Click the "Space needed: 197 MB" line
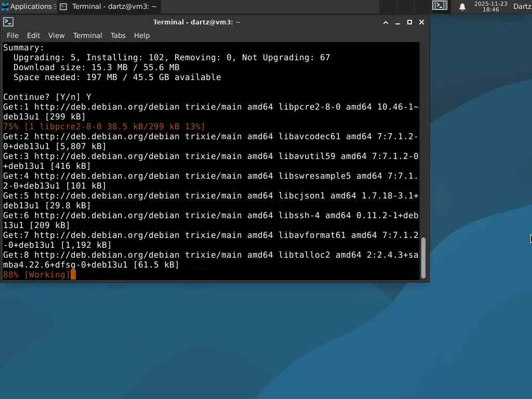Viewport: 532px width, 399px height. (x=117, y=77)
